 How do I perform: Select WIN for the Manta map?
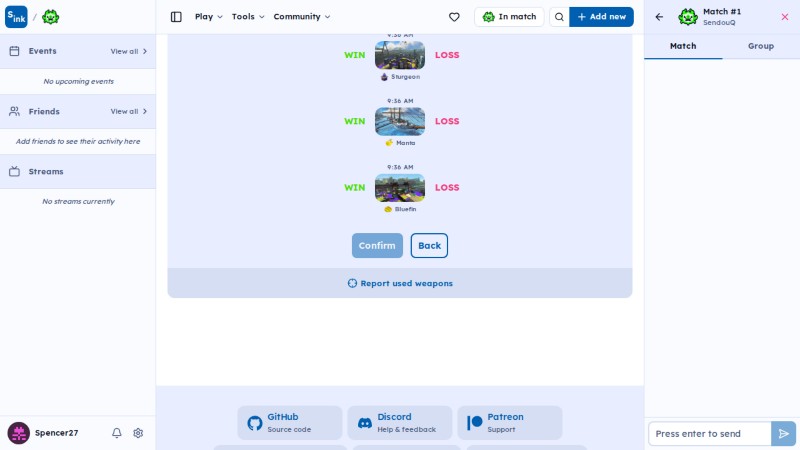click(355, 121)
